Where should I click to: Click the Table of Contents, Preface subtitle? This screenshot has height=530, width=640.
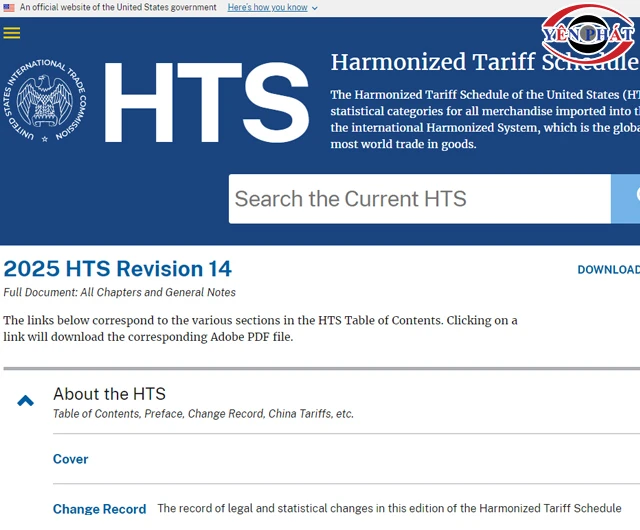coord(203,414)
